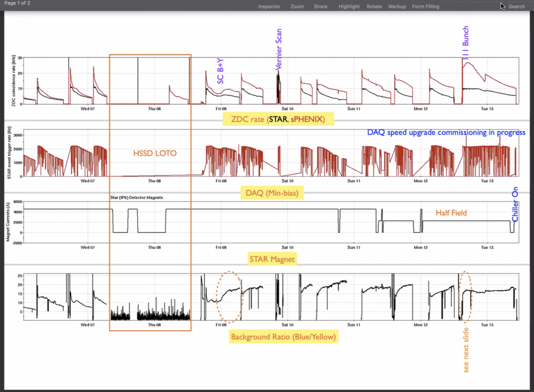Open the Inspector toolbar item
This screenshot has height=392, width=534.
coord(269,6)
